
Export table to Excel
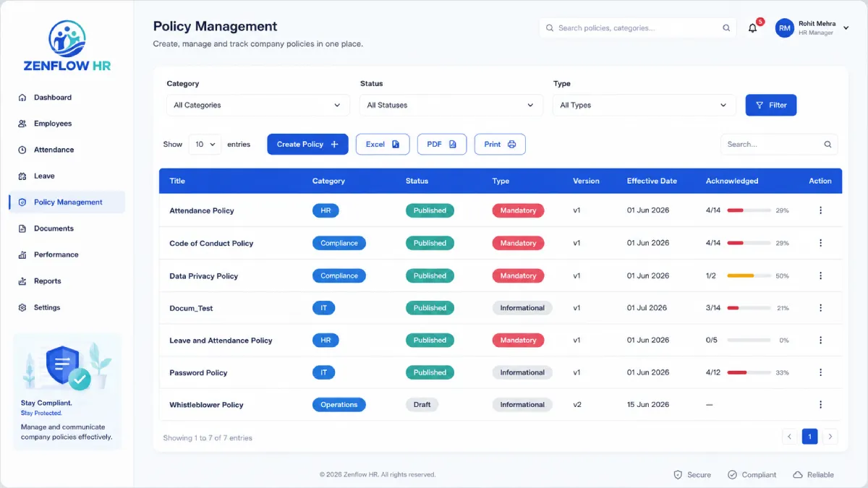point(383,145)
